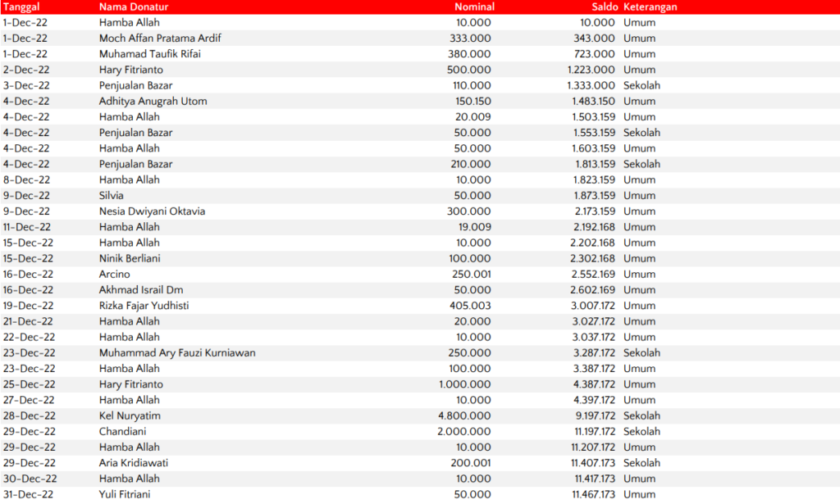Select the 4.800.000 nominal value
The height and width of the screenshot is (504, 840).
464,416
